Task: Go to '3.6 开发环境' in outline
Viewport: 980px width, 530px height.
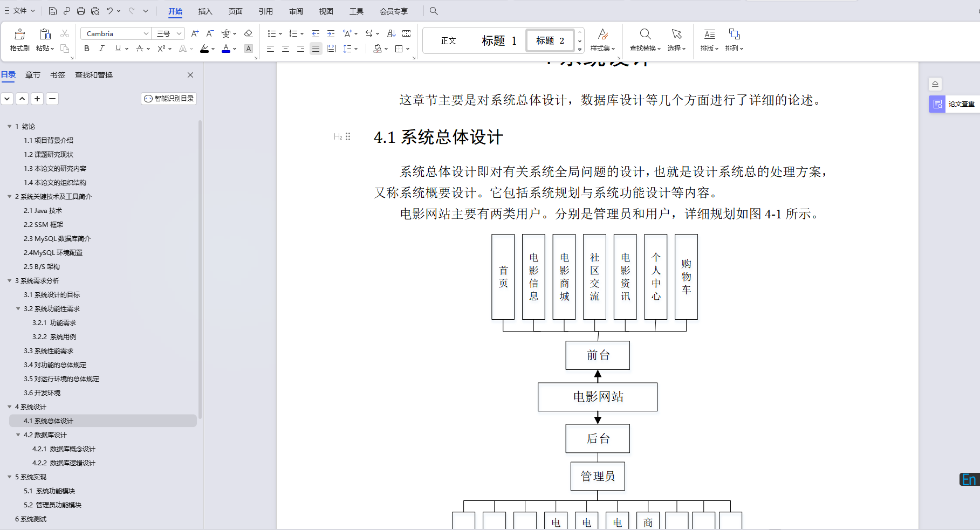Action: [42, 393]
